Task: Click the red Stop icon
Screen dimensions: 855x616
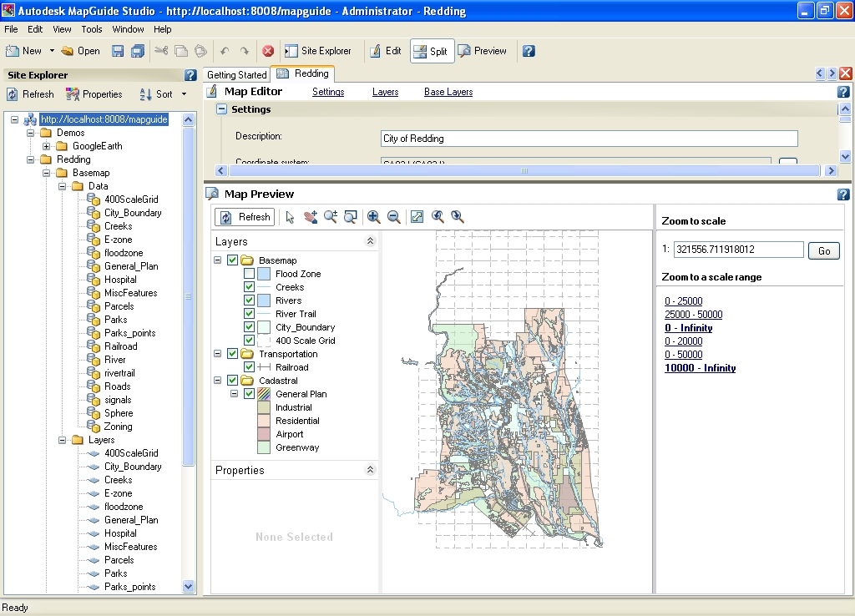Action: pos(268,51)
